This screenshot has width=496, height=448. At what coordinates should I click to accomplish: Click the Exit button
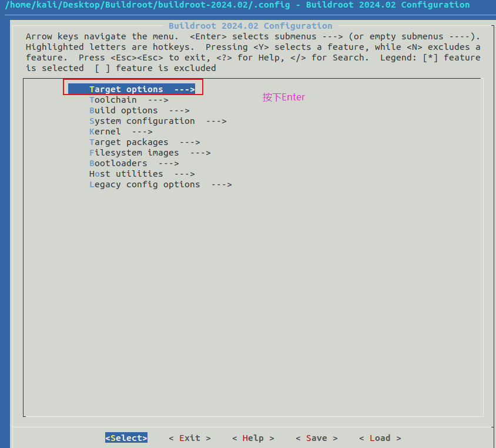[190, 438]
